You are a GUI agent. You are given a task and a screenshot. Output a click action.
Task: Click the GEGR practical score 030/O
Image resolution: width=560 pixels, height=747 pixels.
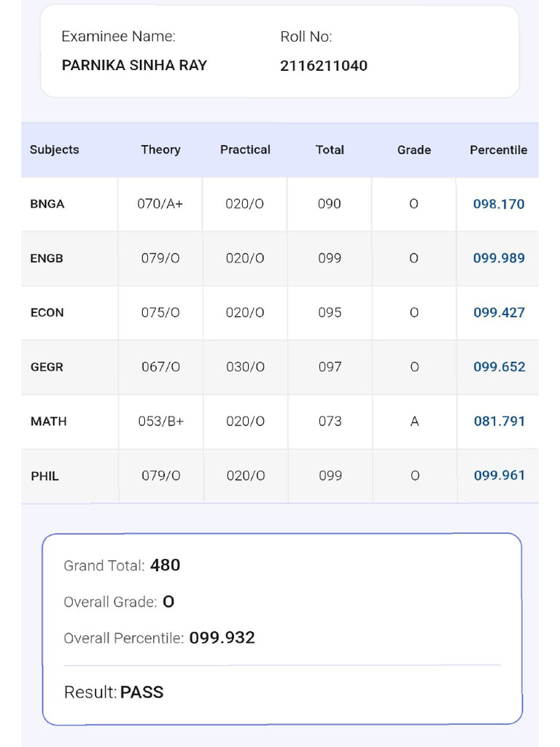(245, 367)
